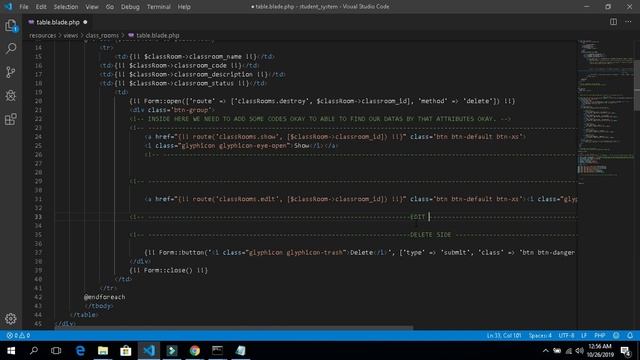Screen dimensions: 640x360
Task: Open the Edit menu
Action: pos(41,7)
